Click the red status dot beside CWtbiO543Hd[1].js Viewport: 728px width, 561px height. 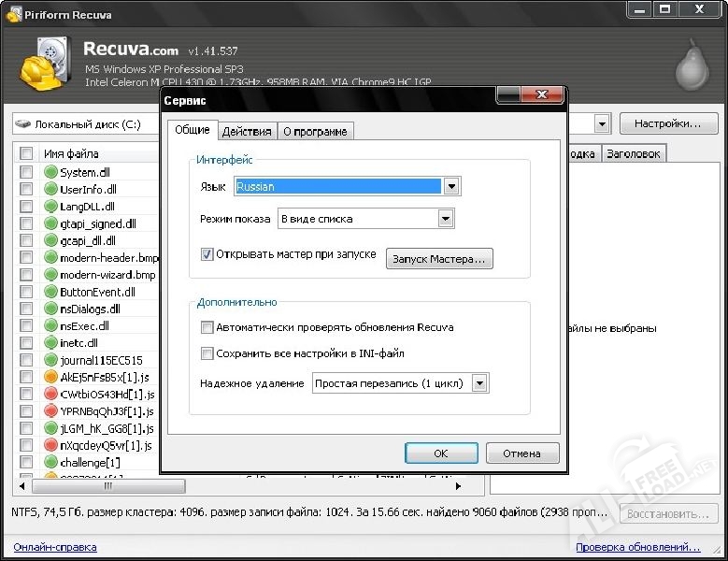pyautogui.click(x=50, y=394)
